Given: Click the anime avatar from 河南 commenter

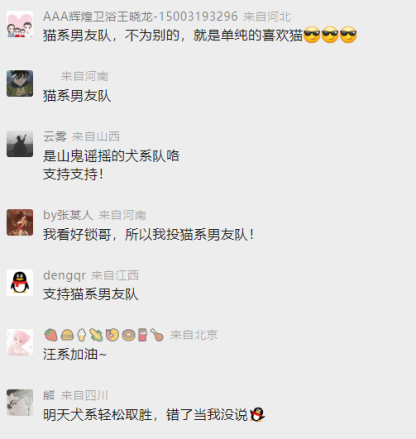Looking at the screenshot, I should pyautogui.click(x=20, y=83).
